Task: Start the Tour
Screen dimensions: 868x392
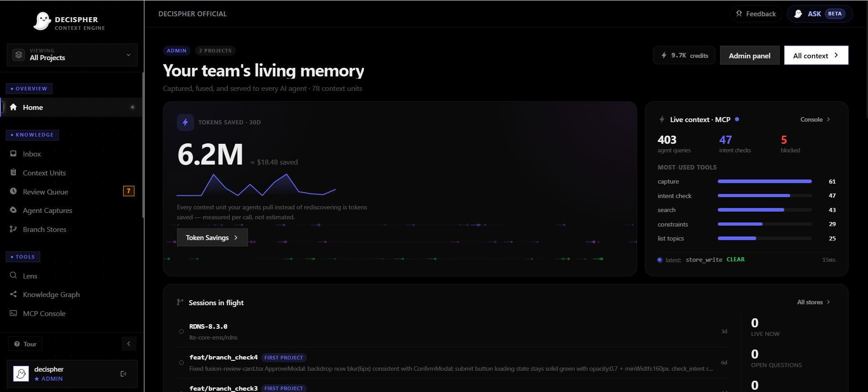Action: point(25,344)
